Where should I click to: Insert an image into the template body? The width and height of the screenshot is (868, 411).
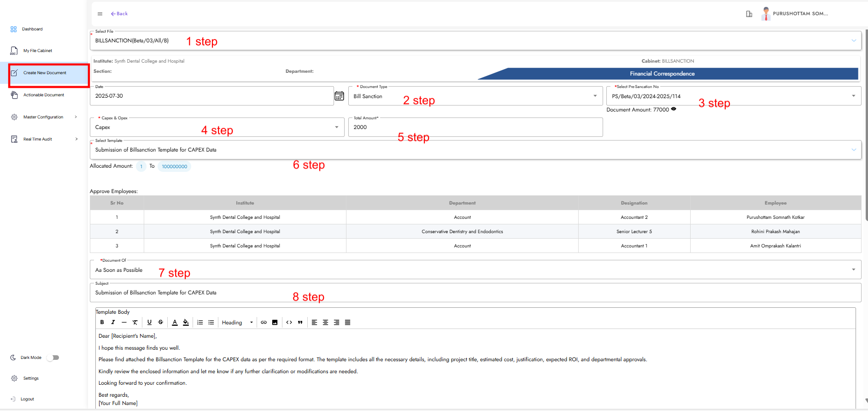click(x=275, y=323)
